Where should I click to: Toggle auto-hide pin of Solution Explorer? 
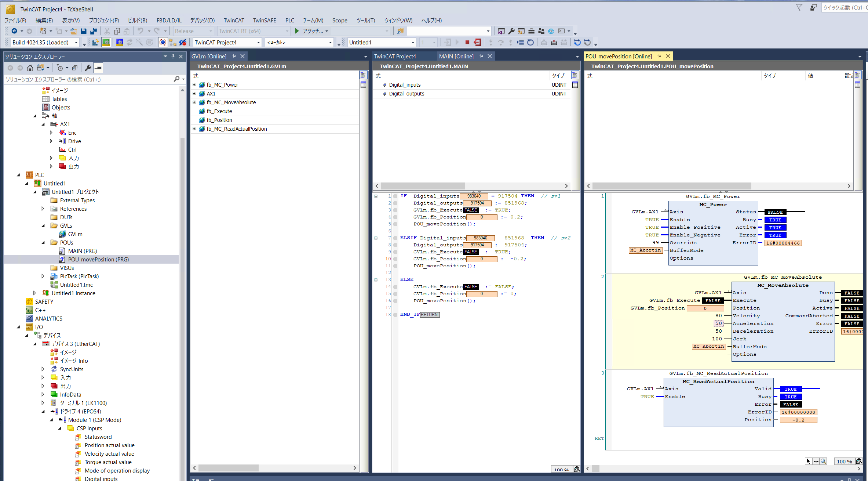(173, 57)
